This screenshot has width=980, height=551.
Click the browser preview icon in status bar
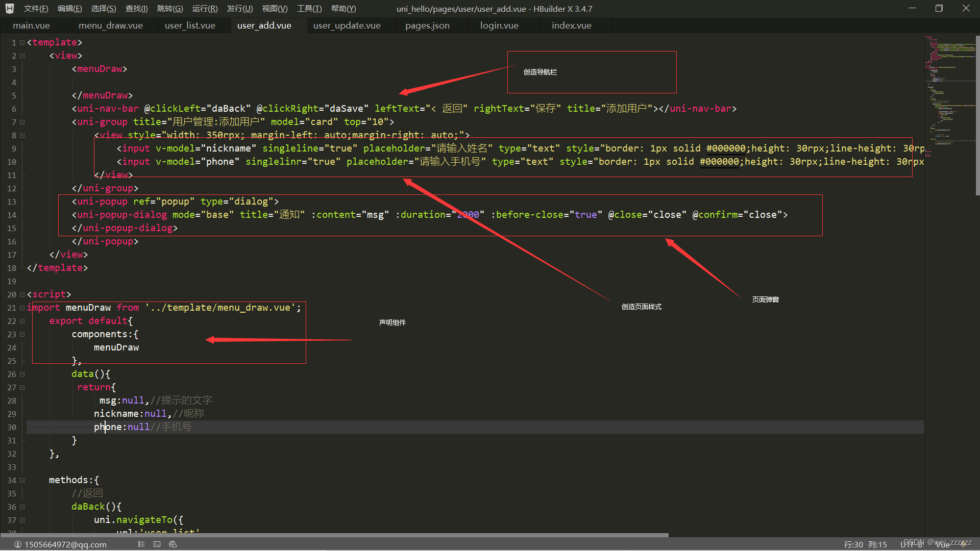pyautogui.click(x=173, y=544)
